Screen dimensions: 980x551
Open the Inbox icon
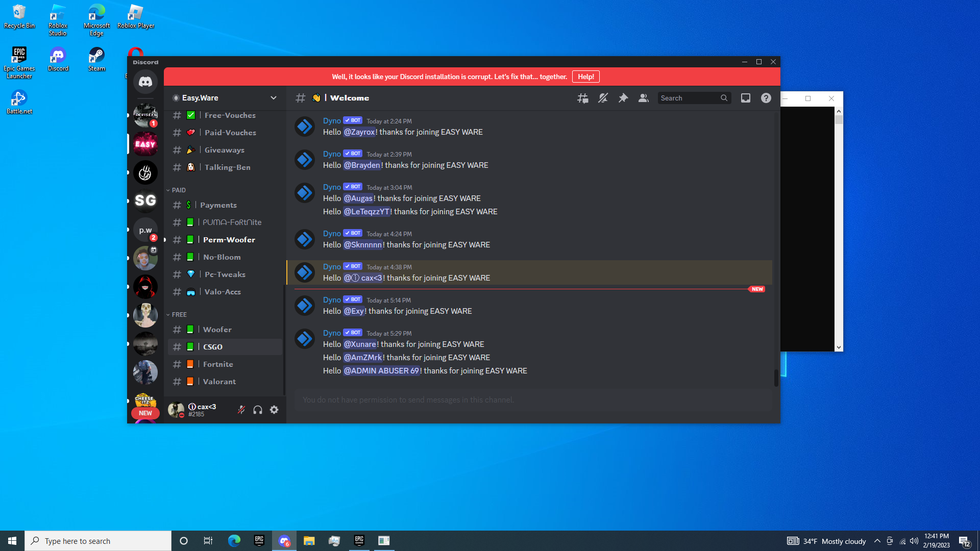point(746,98)
